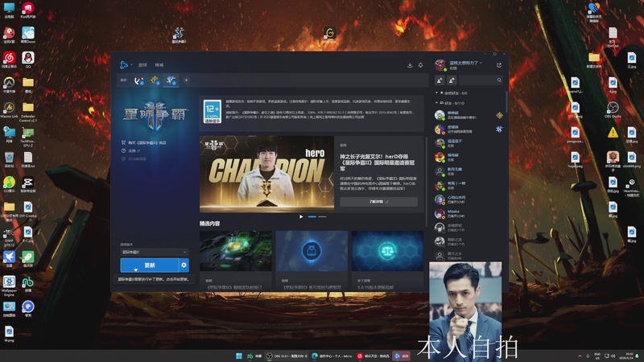Show hidden system tray icons chevron
The image size is (644, 362).
[x=580, y=356]
